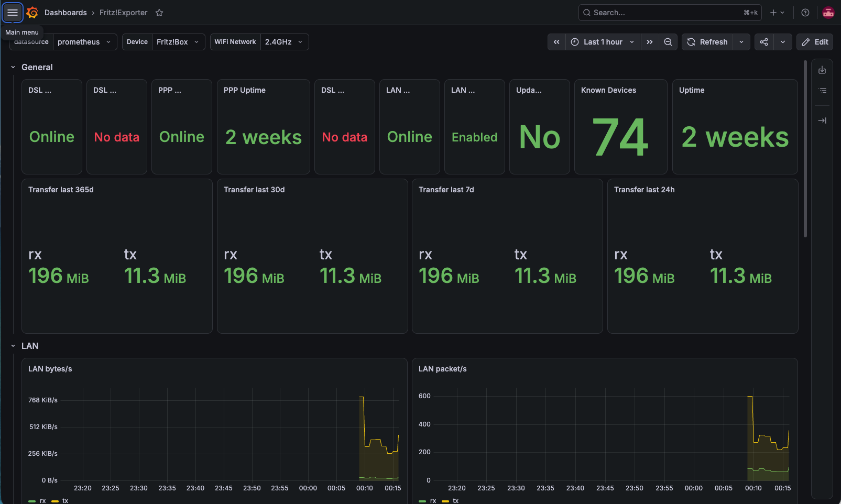The height and width of the screenshot is (504, 841).
Task: Click the PPP Uptime panel title
Action: tap(245, 90)
